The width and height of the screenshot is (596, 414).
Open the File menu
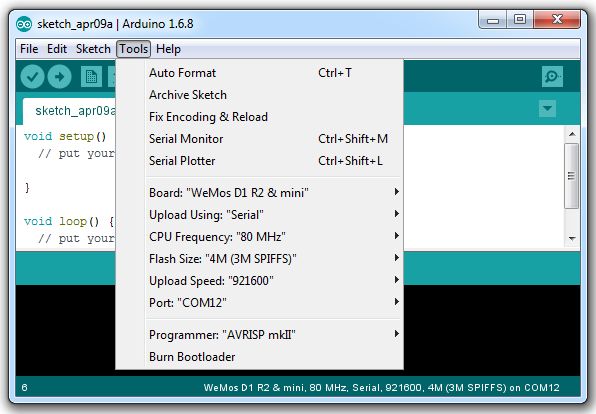(x=29, y=49)
